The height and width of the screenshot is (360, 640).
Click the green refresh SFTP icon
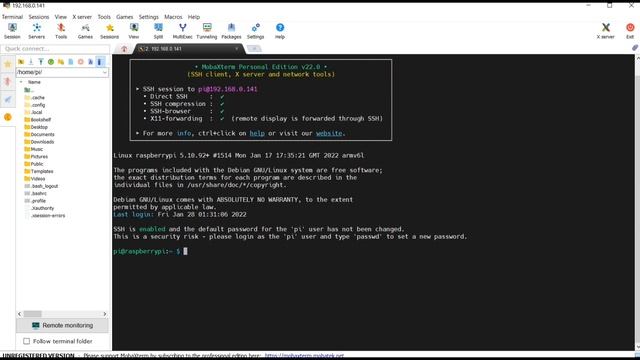click(x=51, y=62)
